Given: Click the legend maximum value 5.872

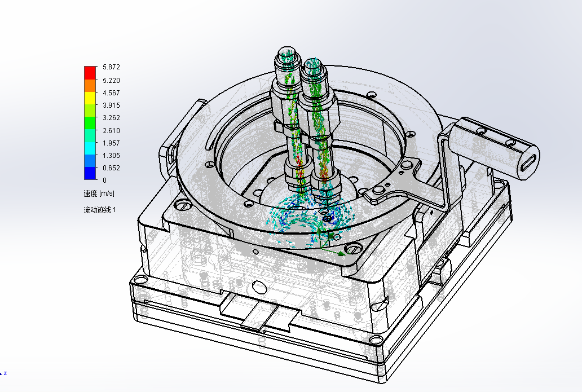Looking at the screenshot, I should coord(111,67).
